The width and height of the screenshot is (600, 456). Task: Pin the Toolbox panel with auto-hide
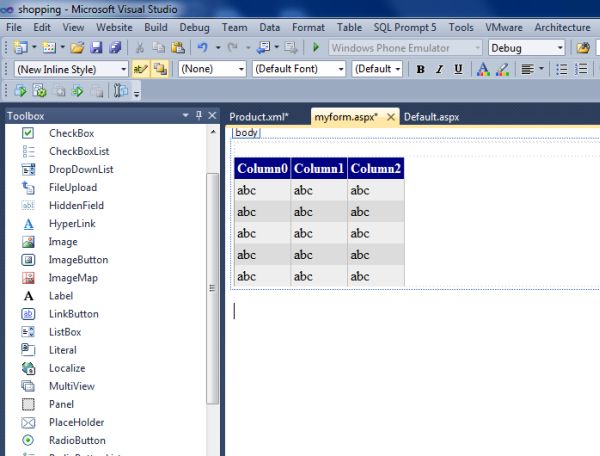(199, 115)
